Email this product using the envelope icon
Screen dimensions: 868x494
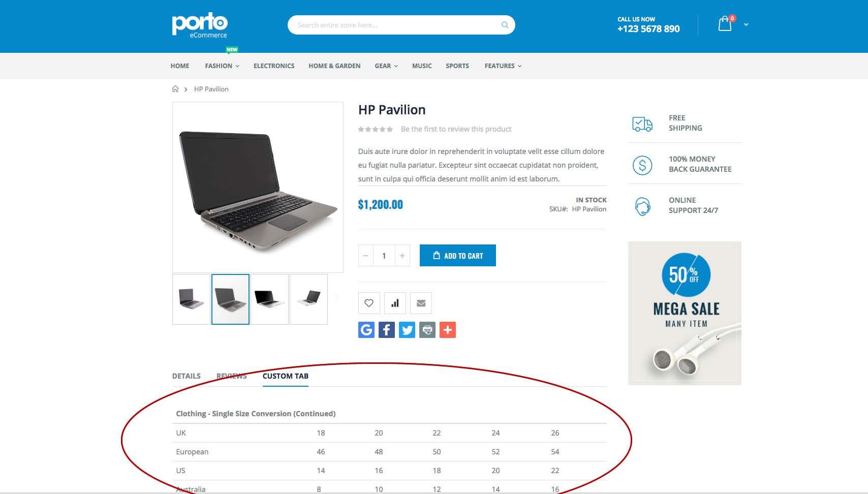coord(421,303)
